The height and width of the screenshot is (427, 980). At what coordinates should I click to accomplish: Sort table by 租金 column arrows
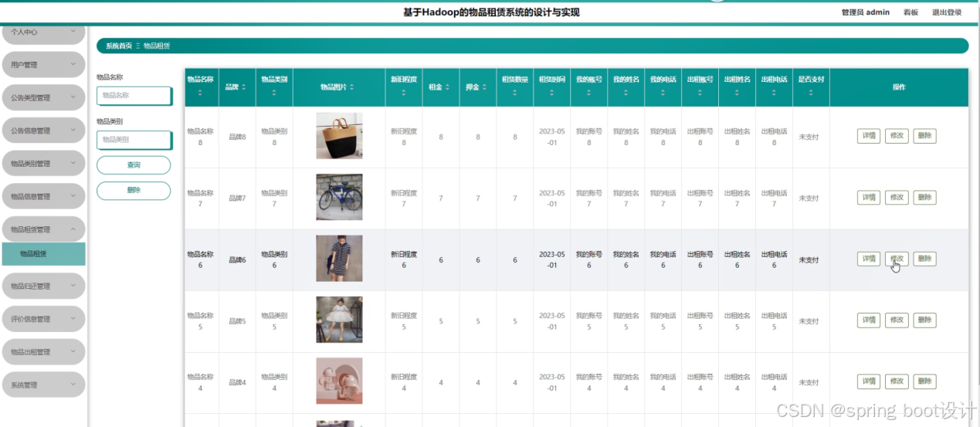(449, 87)
